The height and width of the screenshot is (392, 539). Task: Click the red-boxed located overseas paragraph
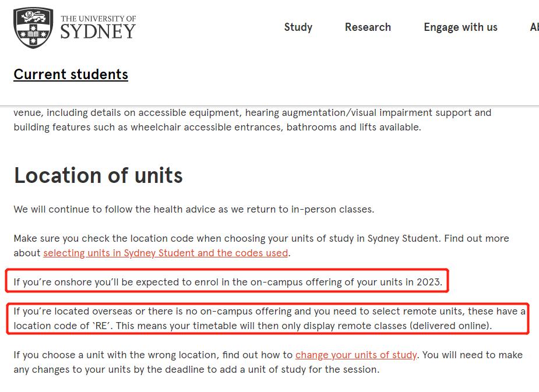268,319
